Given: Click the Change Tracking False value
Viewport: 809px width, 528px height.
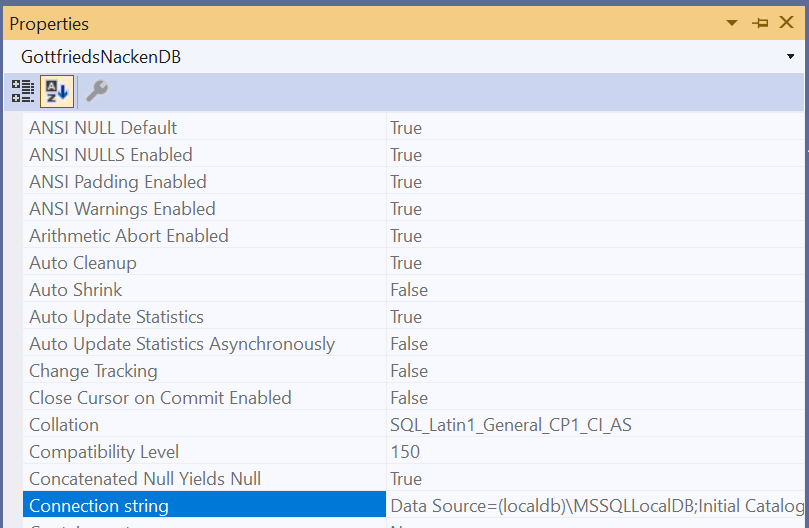Looking at the screenshot, I should point(408,371).
